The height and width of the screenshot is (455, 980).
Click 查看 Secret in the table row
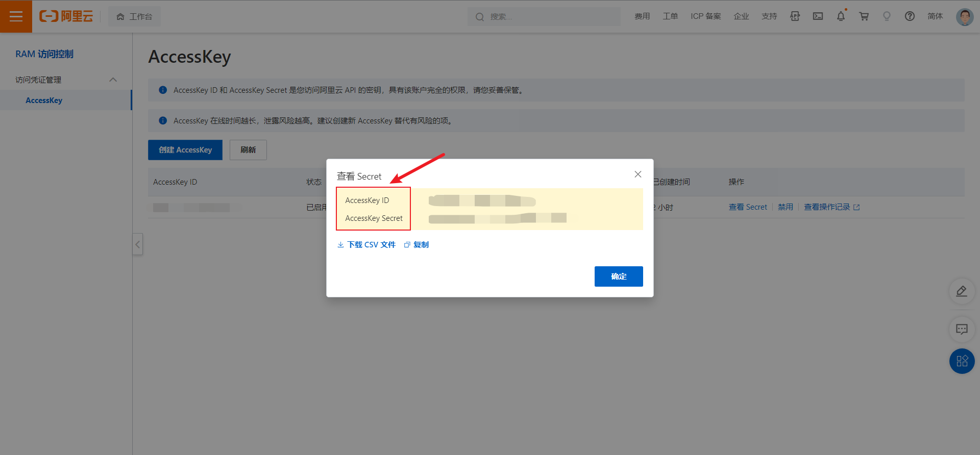pyautogui.click(x=748, y=207)
